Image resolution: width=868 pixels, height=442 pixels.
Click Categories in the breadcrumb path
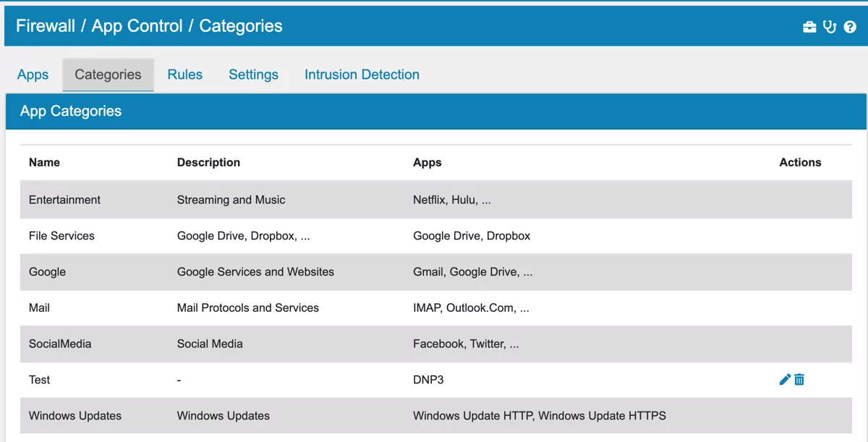click(241, 26)
